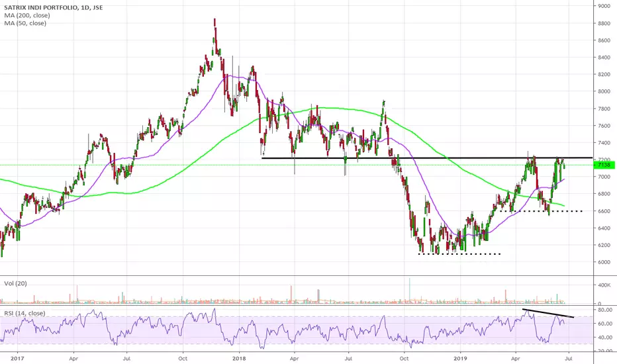Click the 7000 price axis label
The height and width of the screenshot is (364, 617).
(604, 177)
